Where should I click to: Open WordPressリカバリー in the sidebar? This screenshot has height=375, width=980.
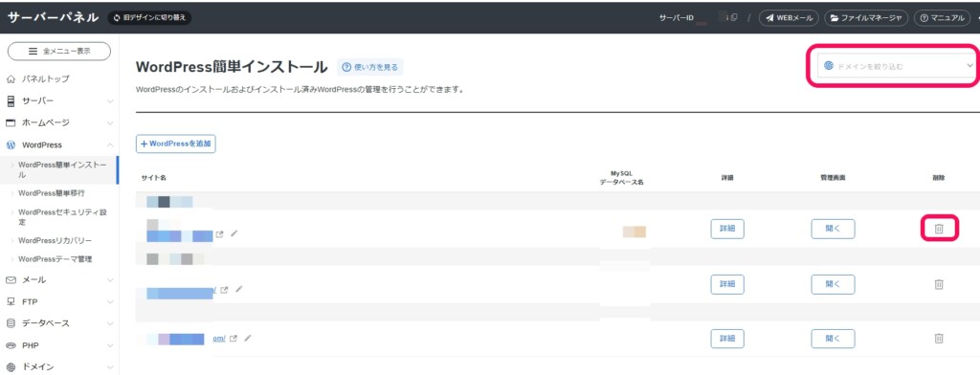click(x=55, y=241)
